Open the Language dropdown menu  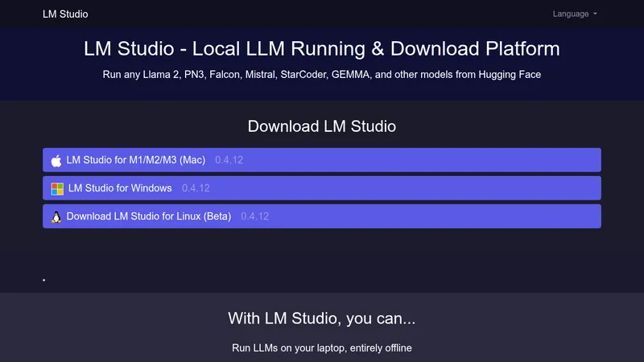tap(575, 14)
